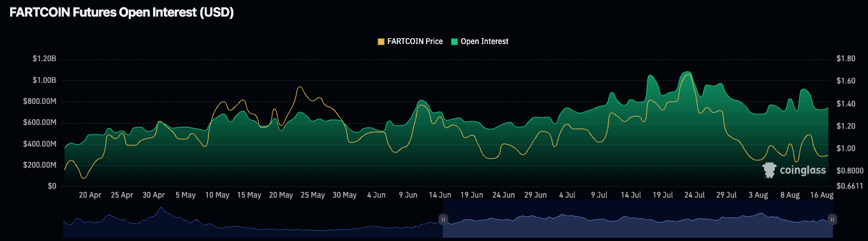Click the 25 Apr date label

(x=122, y=195)
